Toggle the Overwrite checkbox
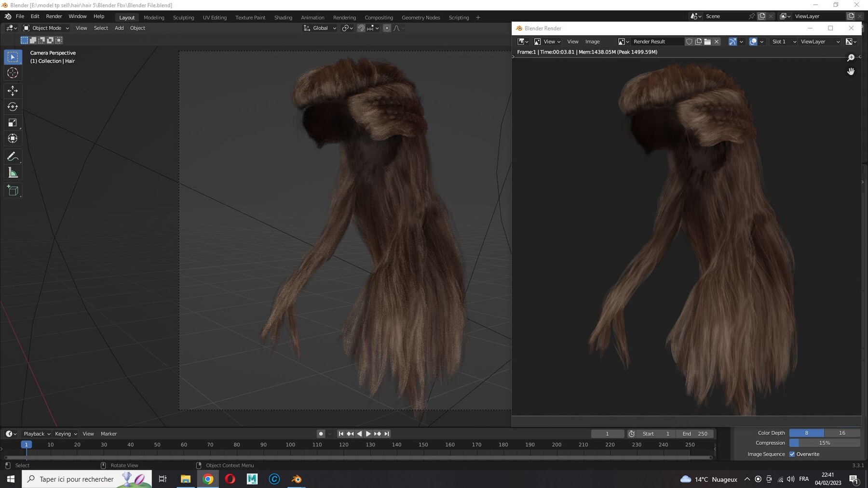The image size is (868, 488). (792, 454)
